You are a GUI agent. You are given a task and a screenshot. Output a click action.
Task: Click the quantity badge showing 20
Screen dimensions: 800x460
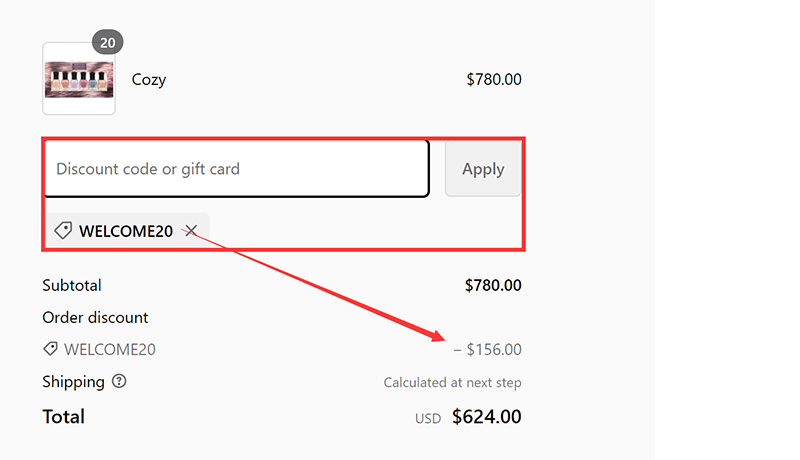tap(107, 42)
